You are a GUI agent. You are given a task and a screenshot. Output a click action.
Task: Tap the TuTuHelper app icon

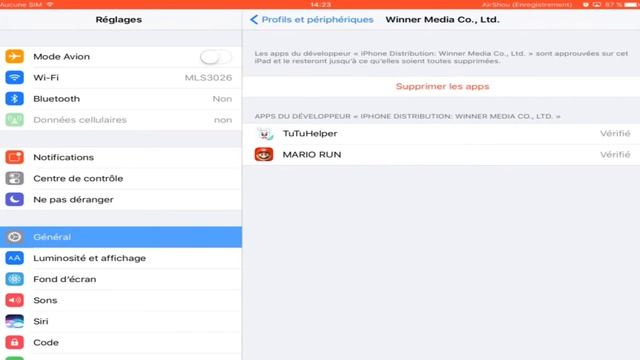pos(264,133)
